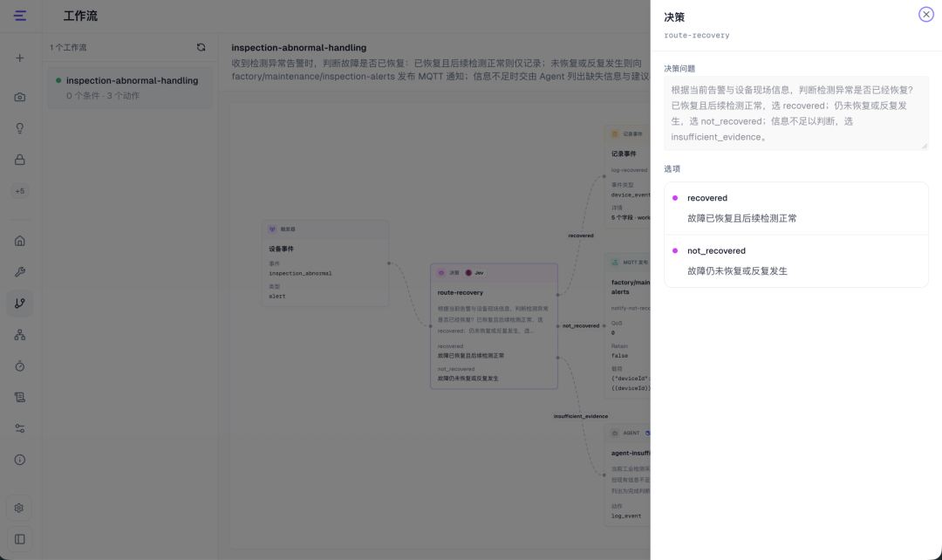Click the trigger node header icon
This screenshot has height=560, width=942.
[x=272, y=229]
